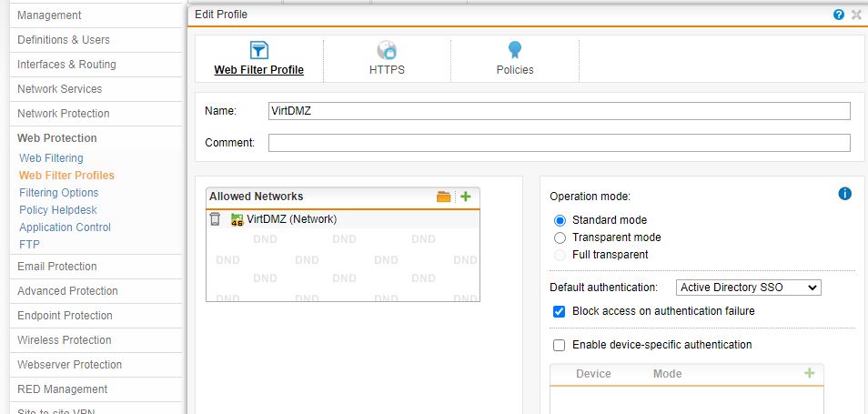Open the Application Control link
This screenshot has width=868, height=414.
(65, 227)
